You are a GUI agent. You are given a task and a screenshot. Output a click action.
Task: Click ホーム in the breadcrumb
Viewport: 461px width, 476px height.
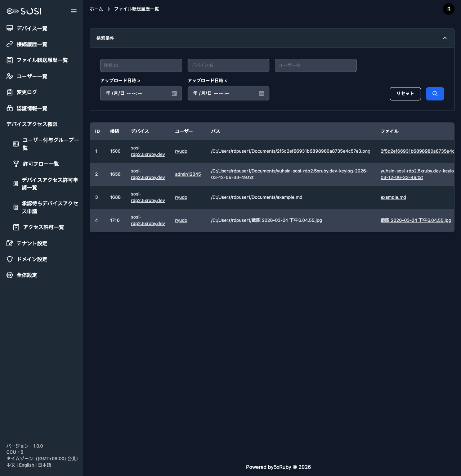pyautogui.click(x=96, y=9)
